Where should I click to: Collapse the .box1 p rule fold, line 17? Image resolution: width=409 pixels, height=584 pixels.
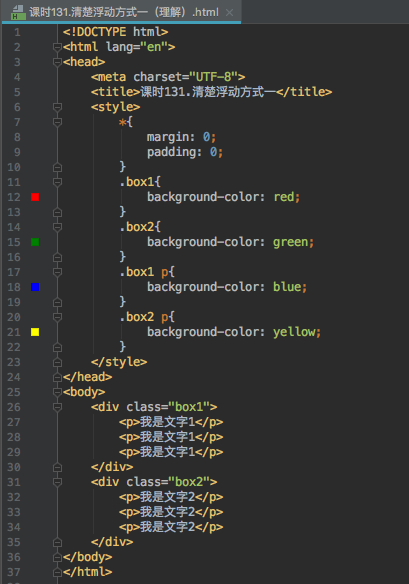57,272
